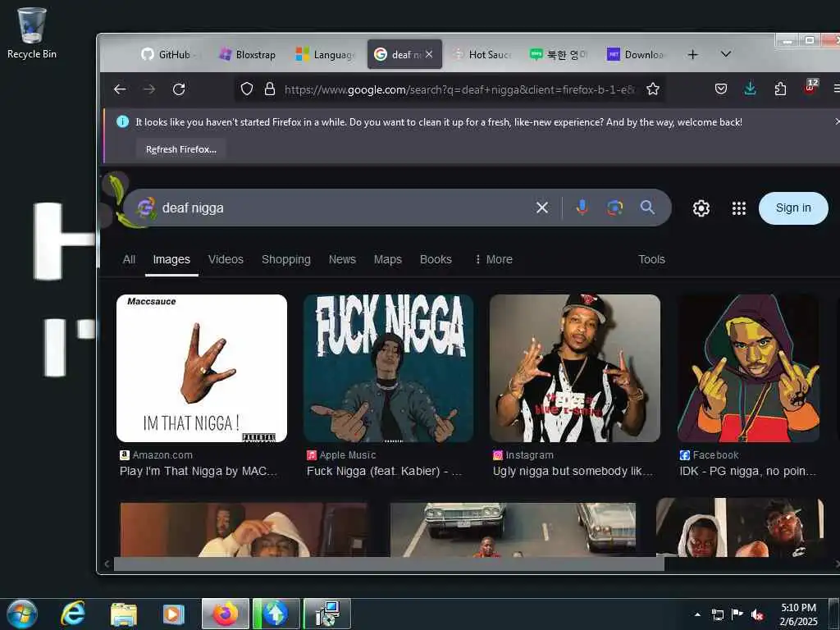Image resolution: width=840 pixels, height=630 pixels.
Task: Open the Maccsauce album cover thumbnail
Action: (x=202, y=368)
